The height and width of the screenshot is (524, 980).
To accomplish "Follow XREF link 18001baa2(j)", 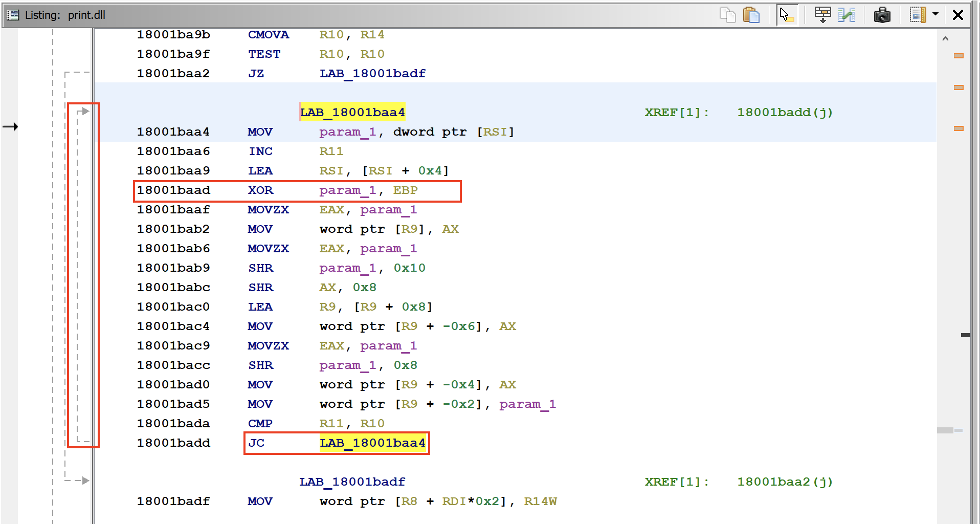I will point(785,482).
